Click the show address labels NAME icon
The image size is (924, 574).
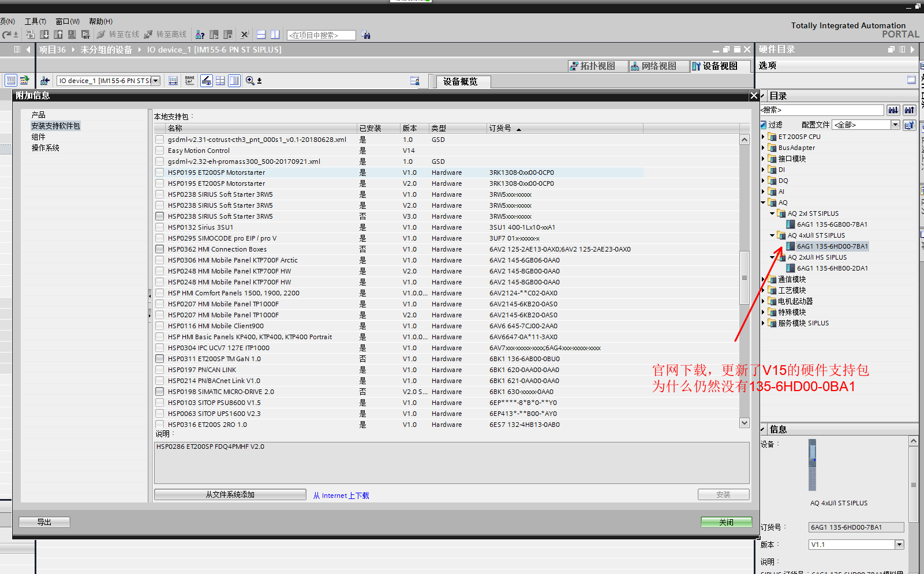pos(190,81)
